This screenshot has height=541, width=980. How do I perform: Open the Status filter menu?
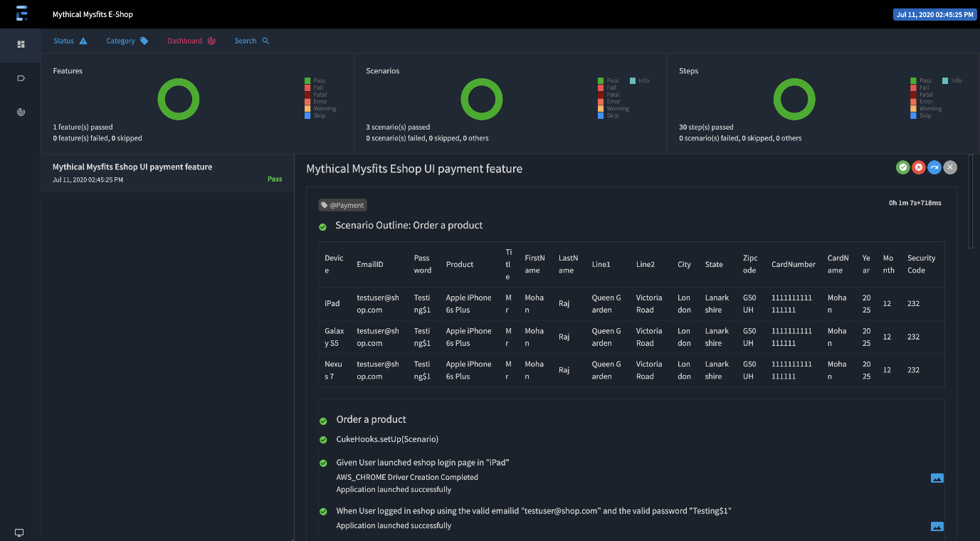[x=70, y=41]
